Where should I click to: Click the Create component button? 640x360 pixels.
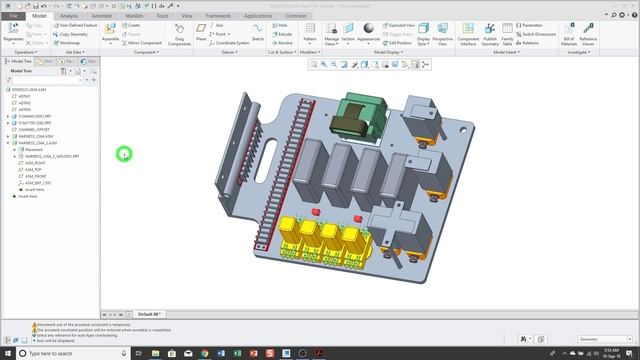pyautogui.click(x=131, y=25)
